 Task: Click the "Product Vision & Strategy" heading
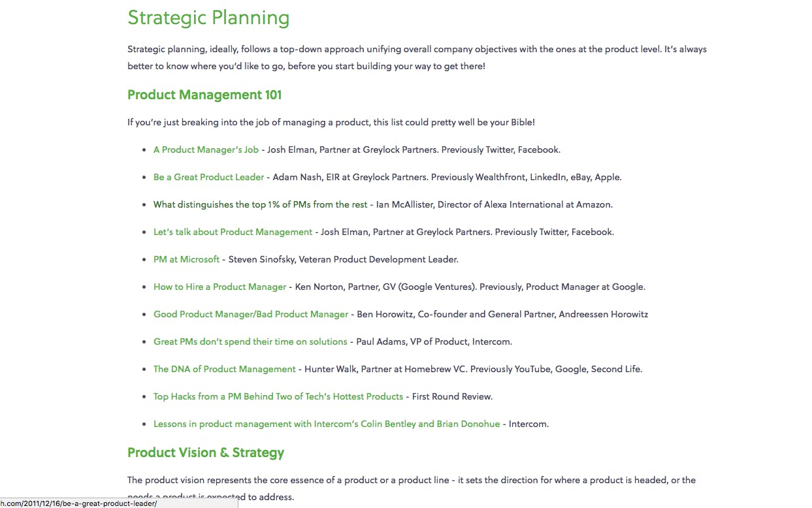pyautogui.click(x=206, y=452)
